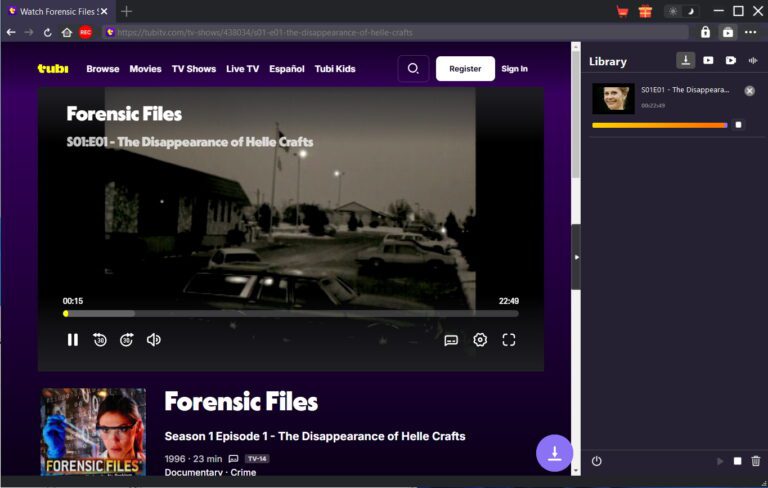Image resolution: width=768 pixels, height=488 pixels.
Task: Click the tubitv.com address bar
Action: 396,32
